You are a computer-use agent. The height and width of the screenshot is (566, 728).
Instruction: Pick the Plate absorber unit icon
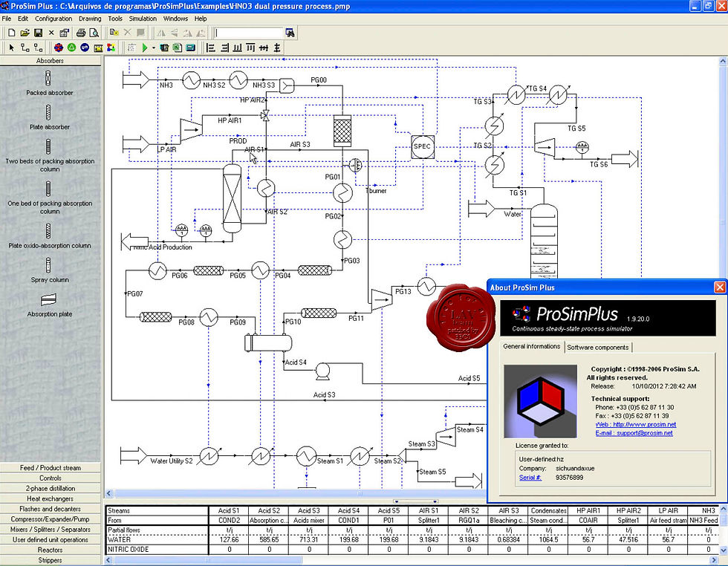[x=48, y=112]
